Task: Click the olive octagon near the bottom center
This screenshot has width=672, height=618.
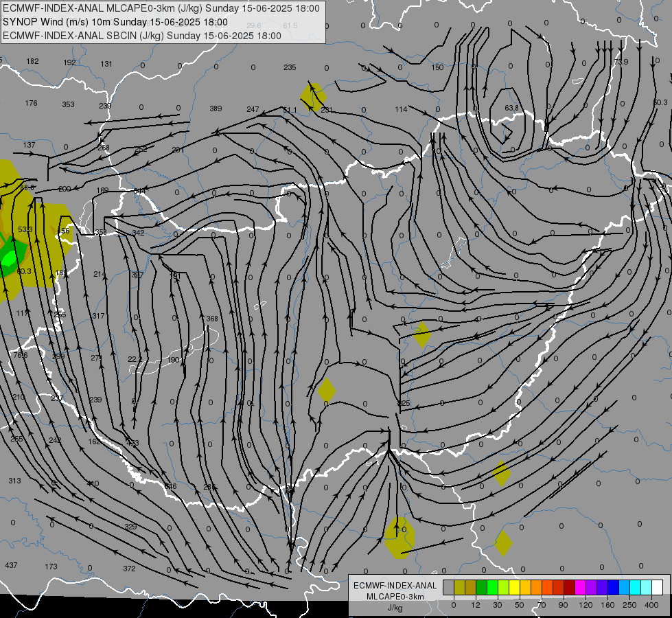Action: [x=399, y=538]
